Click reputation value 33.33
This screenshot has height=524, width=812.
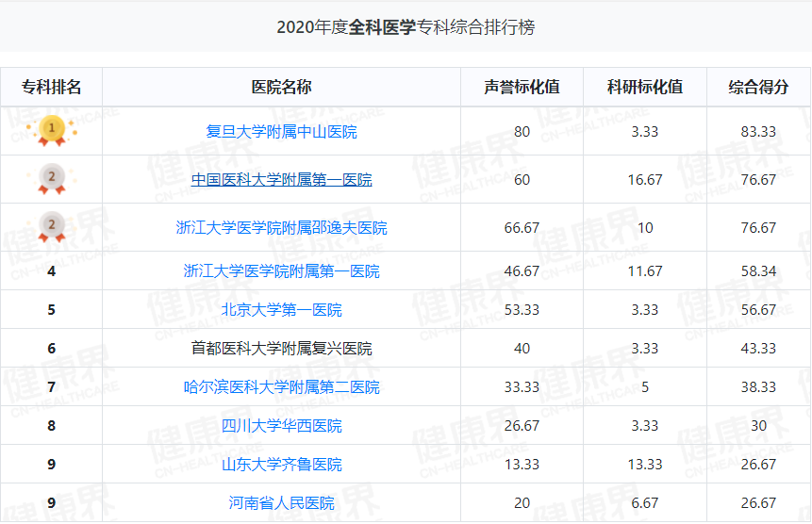tap(522, 387)
